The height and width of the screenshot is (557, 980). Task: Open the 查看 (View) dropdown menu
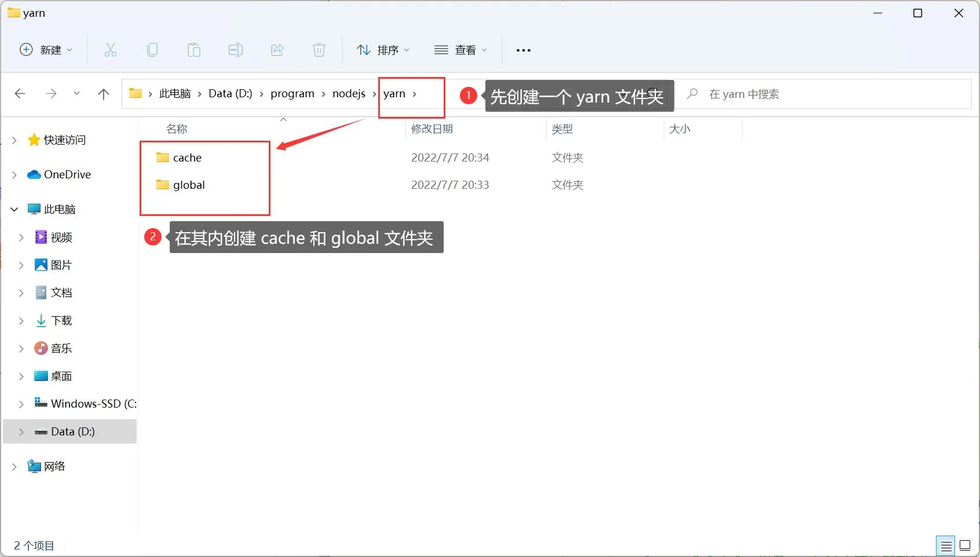(x=460, y=50)
